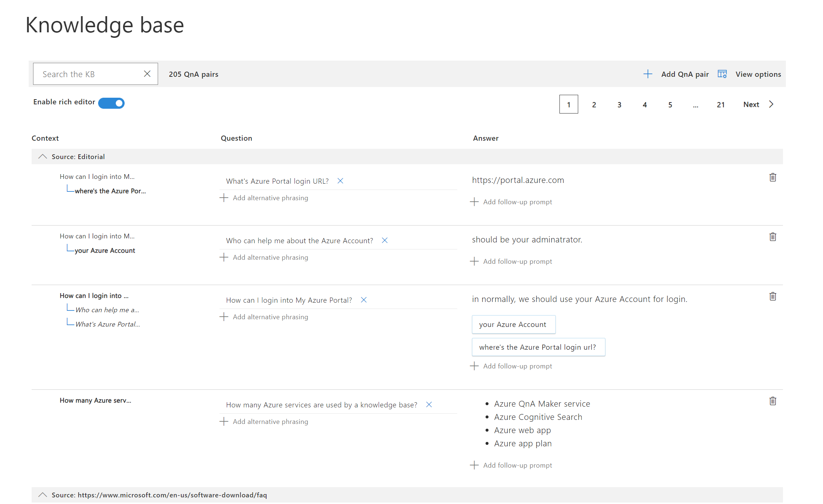
Task: Click the Context column header
Action: [45, 138]
